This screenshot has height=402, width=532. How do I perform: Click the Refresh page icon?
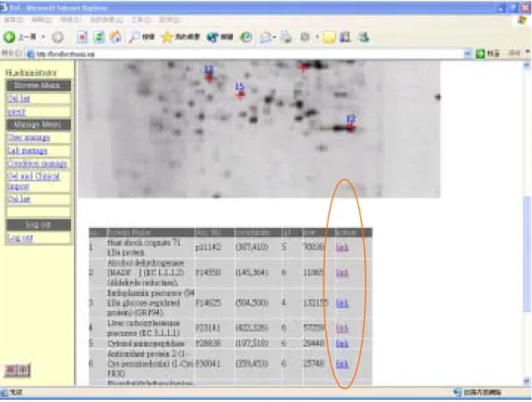(99, 37)
